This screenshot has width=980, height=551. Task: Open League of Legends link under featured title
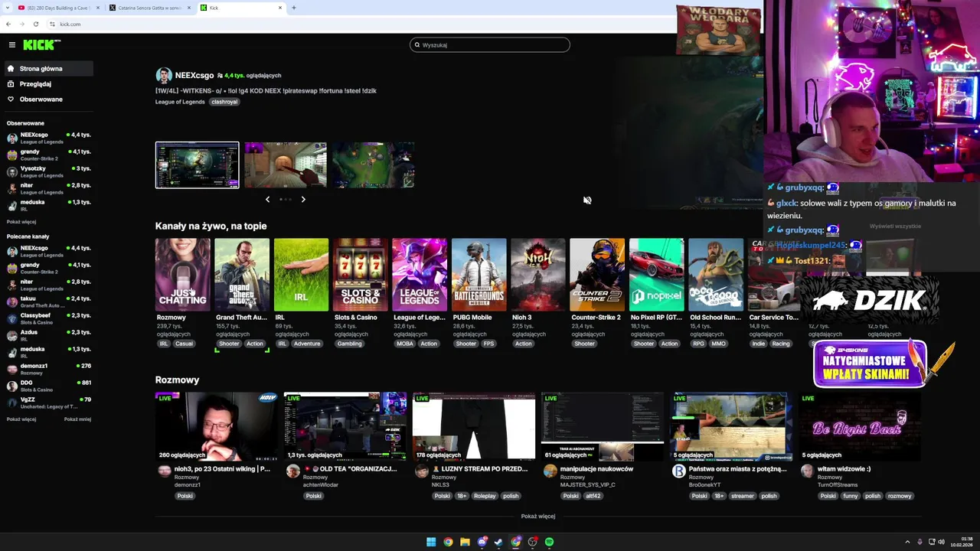click(180, 102)
